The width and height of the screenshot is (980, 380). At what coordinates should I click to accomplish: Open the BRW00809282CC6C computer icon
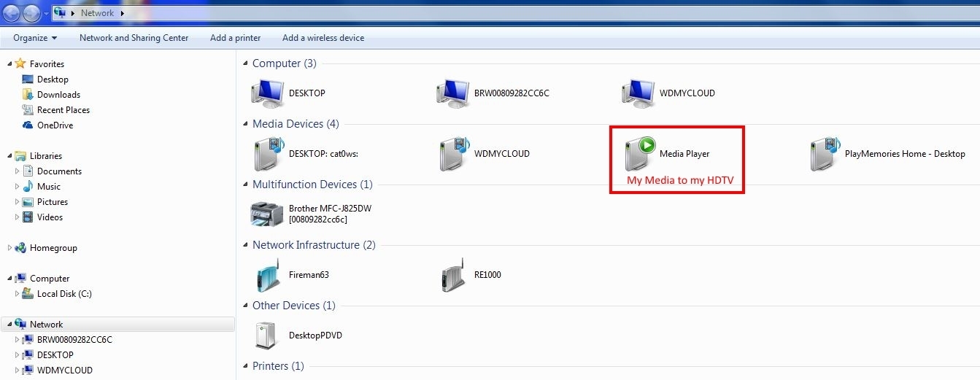452,93
